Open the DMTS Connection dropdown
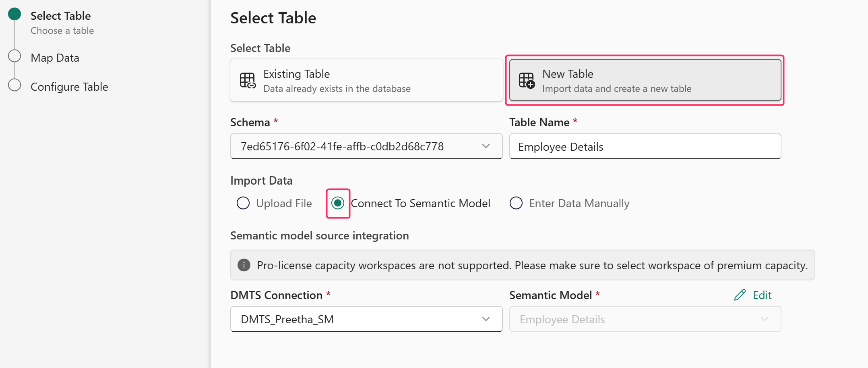This screenshot has width=868, height=368. tap(486, 319)
